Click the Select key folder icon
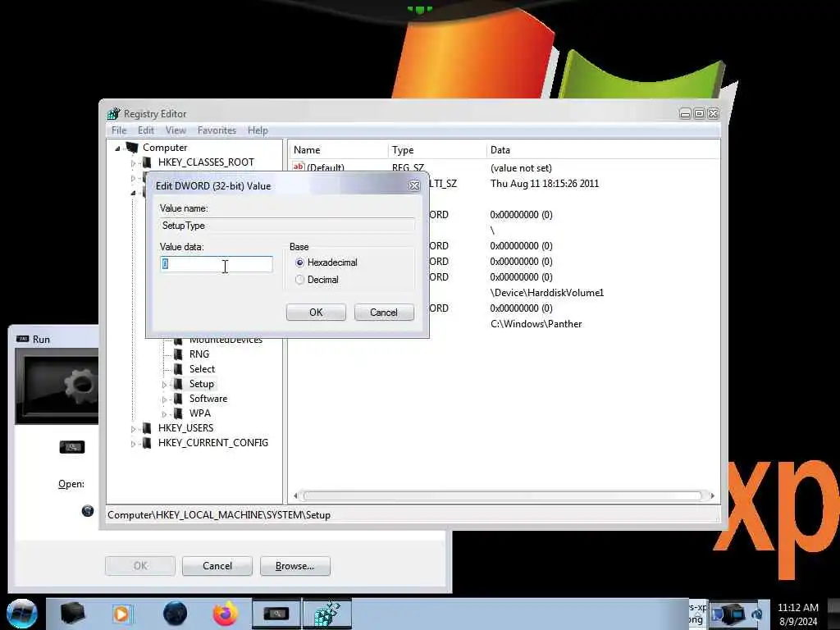840x630 pixels. pyautogui.click(x=178, y=369)
